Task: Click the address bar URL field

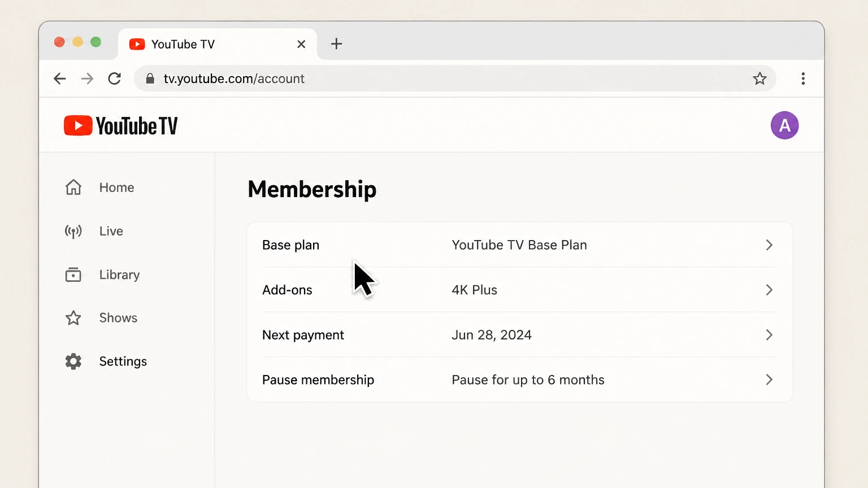Action: tap(455, 79)
